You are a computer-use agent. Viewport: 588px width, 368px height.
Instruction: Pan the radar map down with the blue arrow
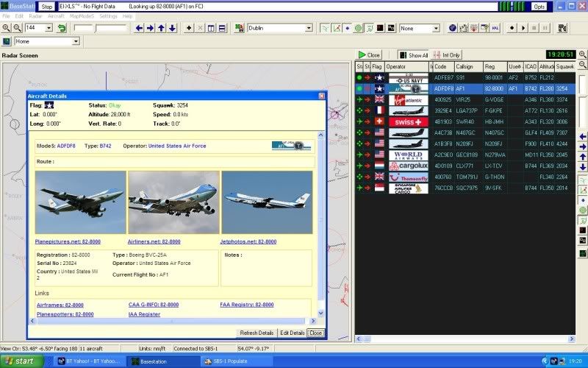[172, 28]
